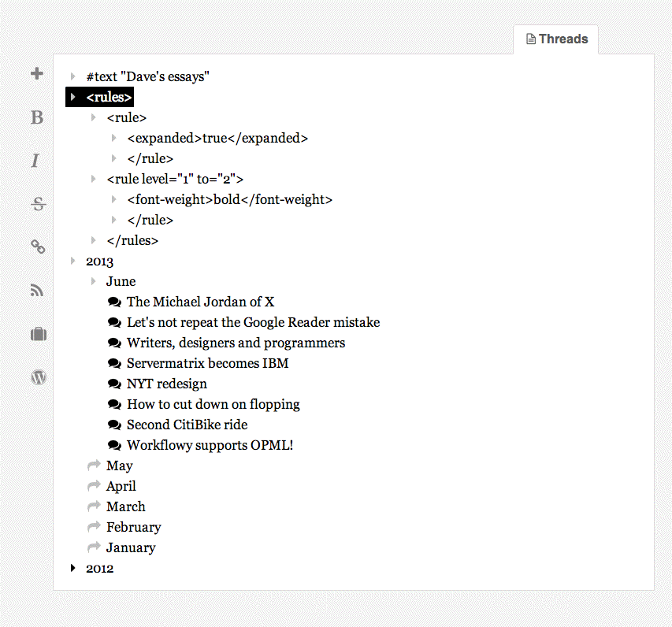Select the font-weight bold rule line
The width and height of the screenshot is (672, 627).
click(229, 199)
